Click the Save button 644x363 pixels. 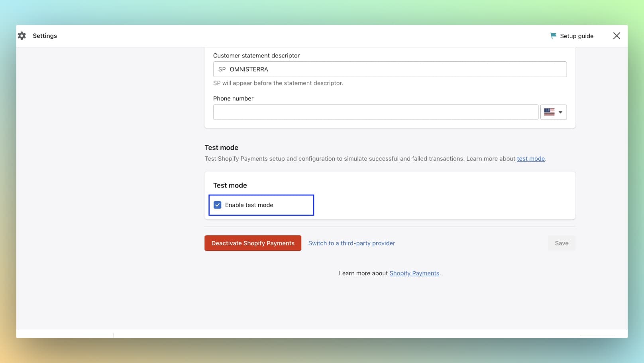point(562,243)
